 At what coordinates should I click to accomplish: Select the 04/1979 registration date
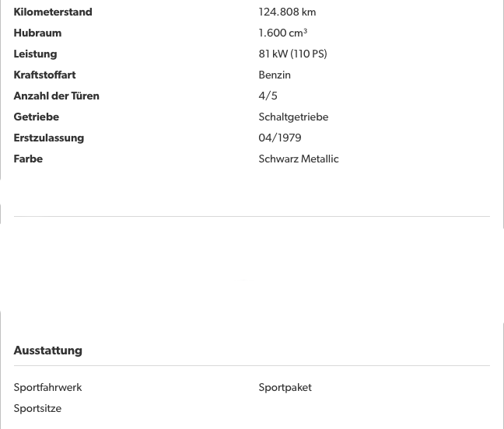click(x=279, y=138)
